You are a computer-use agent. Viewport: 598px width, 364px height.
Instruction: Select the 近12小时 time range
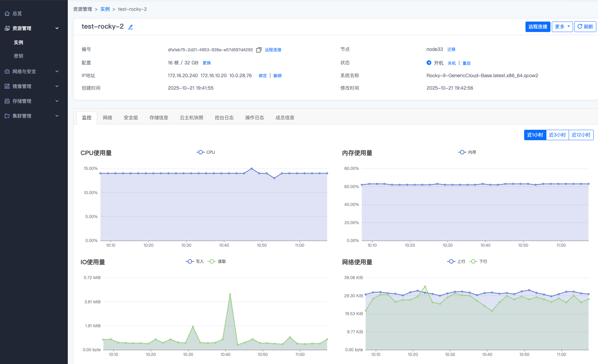[x=581, y=135]
